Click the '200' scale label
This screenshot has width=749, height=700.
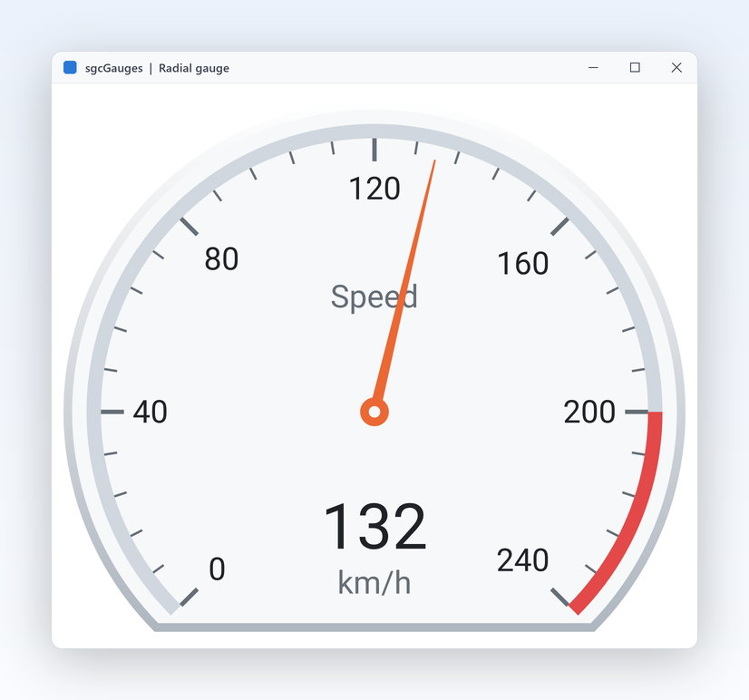pos(589,412)
